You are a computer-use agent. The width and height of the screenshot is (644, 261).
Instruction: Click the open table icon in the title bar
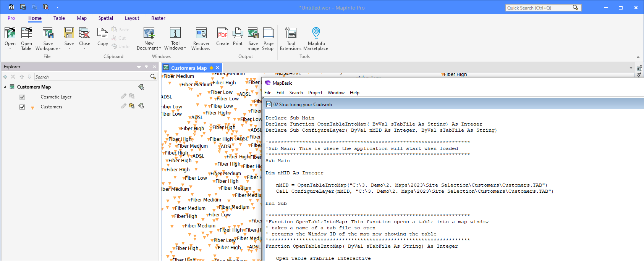click(x=11, y=7)
